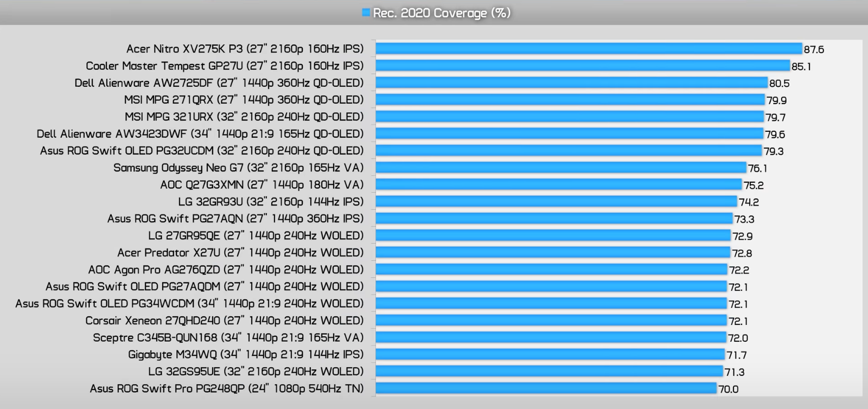Click the bar for Acer Nitro XV275K P3
The image size is (868, 409).
point(589,49)
